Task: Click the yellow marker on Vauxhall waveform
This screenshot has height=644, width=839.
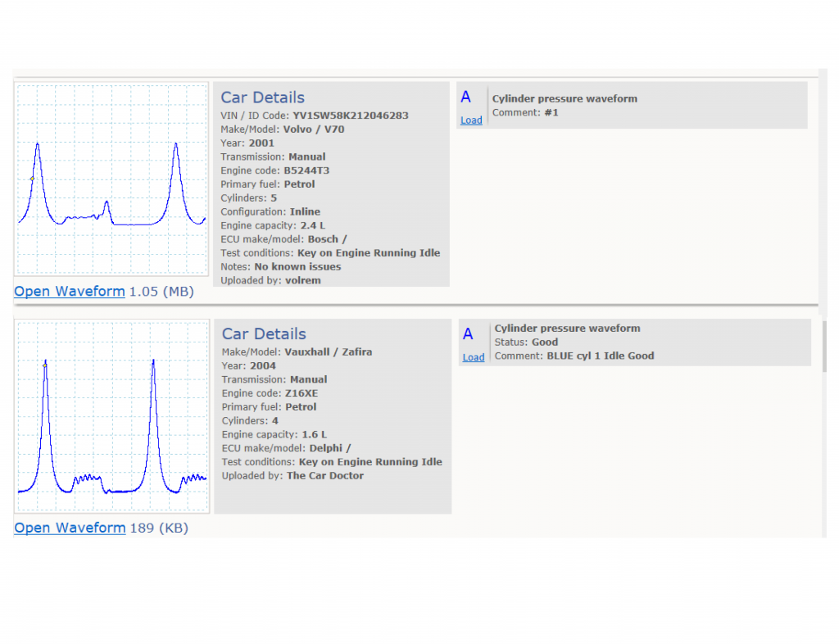Action: (x=45, y=365)
